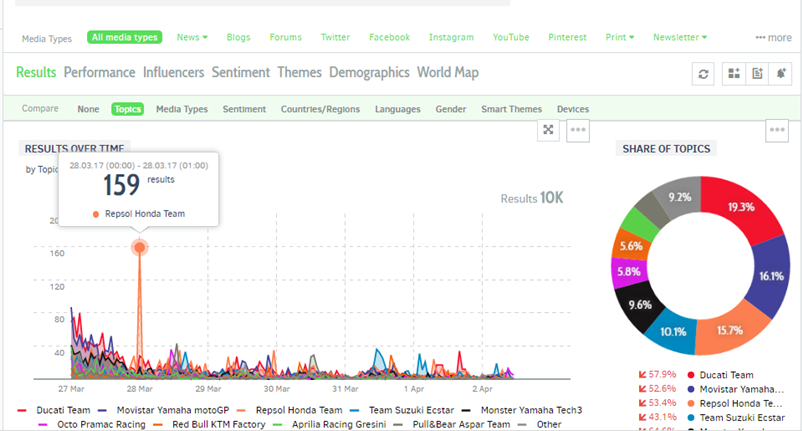Click the Repsol Honda peak data point
This screenshot has height=431, width=802.
point(139,247)
